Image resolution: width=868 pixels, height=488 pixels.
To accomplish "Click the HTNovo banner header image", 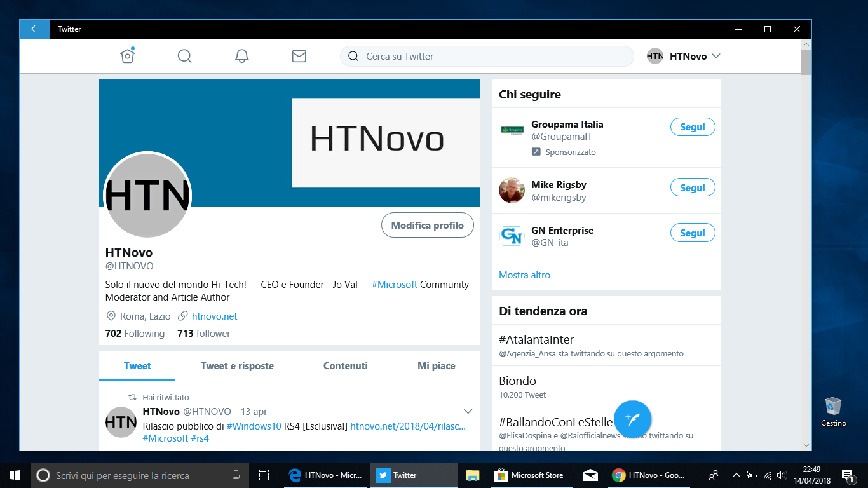I will 290,143.
